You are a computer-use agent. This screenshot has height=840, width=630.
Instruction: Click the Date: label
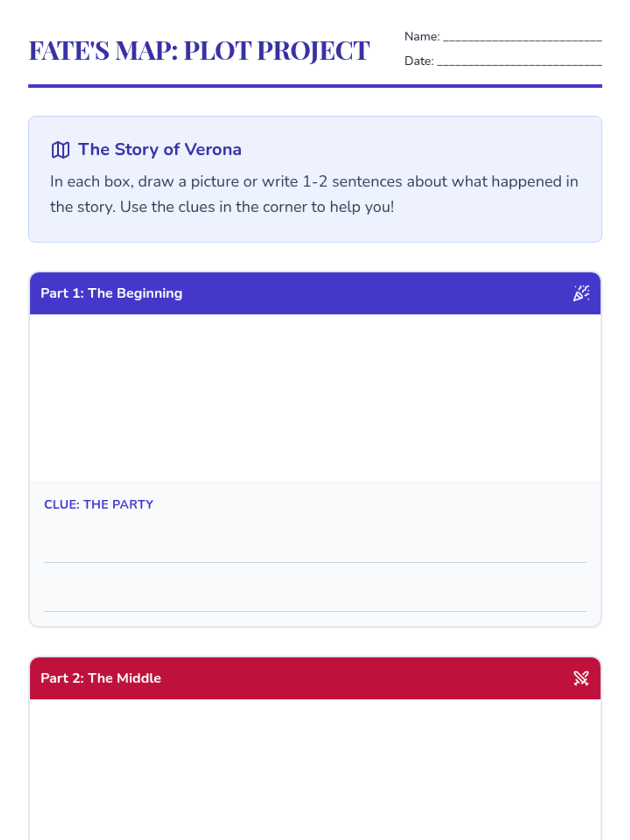(x=419, y=61)
